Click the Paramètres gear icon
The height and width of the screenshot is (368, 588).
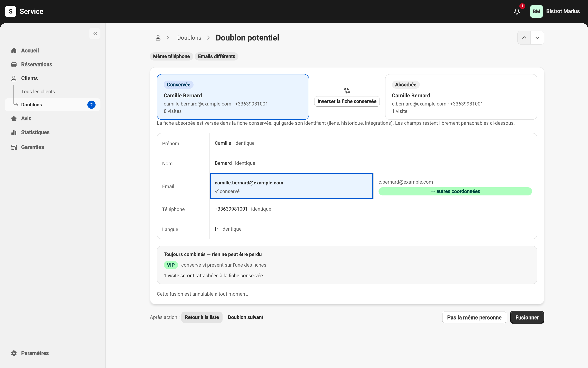tap(14, 353)
